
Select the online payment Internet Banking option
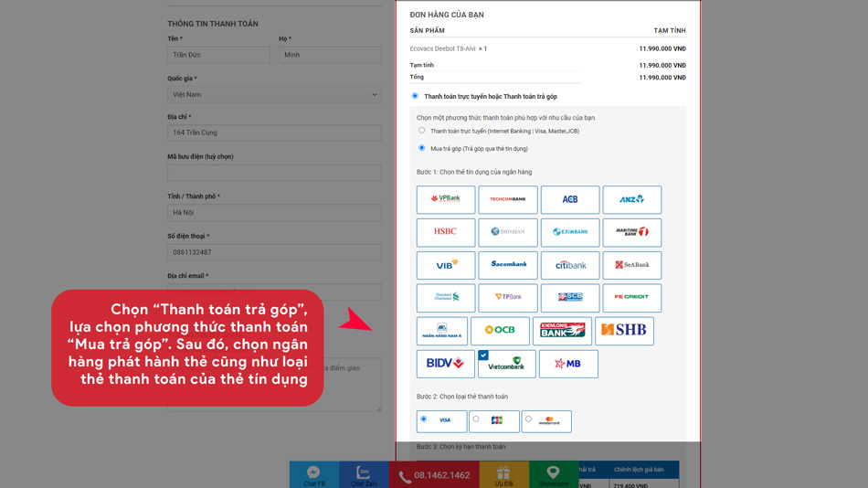[x=422, y=131]
